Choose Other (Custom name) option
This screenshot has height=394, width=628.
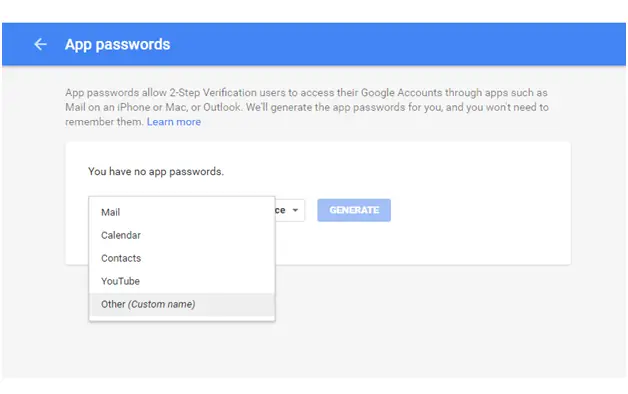click(182, 304)
